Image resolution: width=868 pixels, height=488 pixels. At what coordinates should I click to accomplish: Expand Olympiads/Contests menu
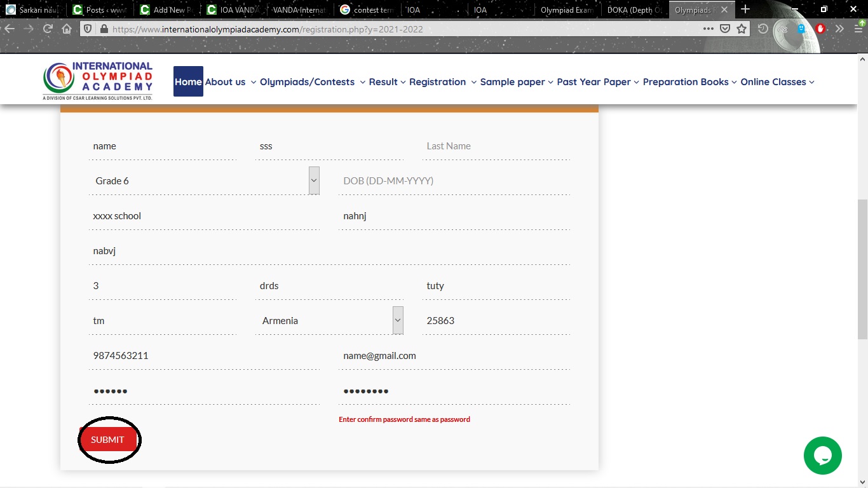pos(312,82)
